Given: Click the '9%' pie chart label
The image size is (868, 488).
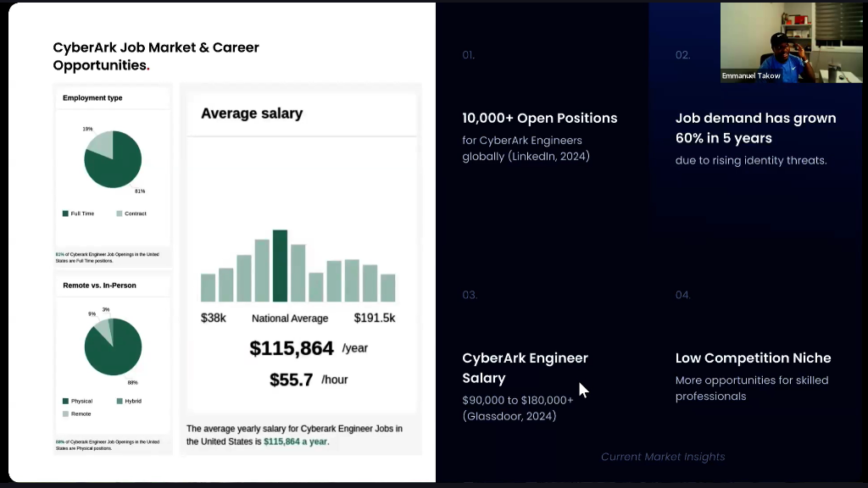Looking at the screenshot, I should point(92,313).
